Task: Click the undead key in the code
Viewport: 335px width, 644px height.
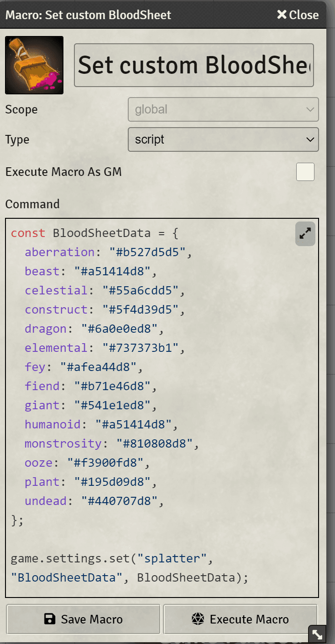Action: [46, 501]
